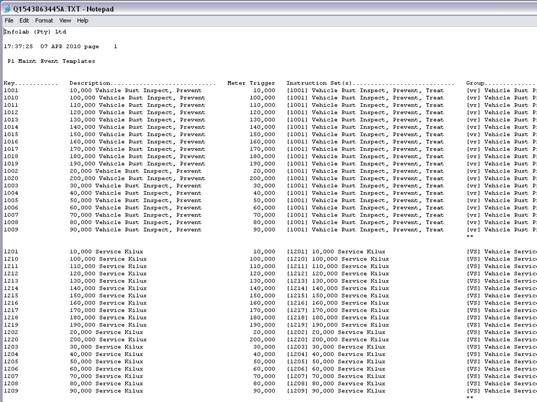Image resolution: width=537 pixels, height=402 pixels.
Task: Click the 200,000 Vehicle Rust Inspect description
Action: [x=137, y=178]
